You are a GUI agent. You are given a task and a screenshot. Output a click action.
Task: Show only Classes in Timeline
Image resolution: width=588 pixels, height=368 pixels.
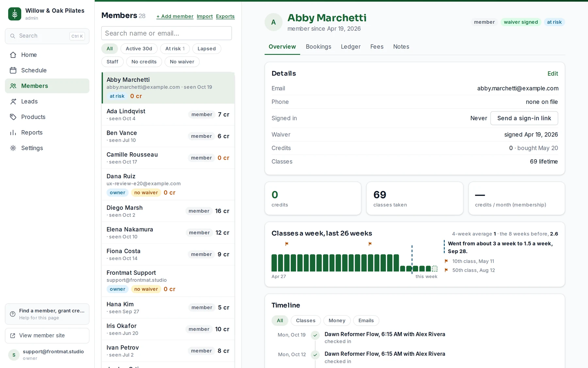306,321
